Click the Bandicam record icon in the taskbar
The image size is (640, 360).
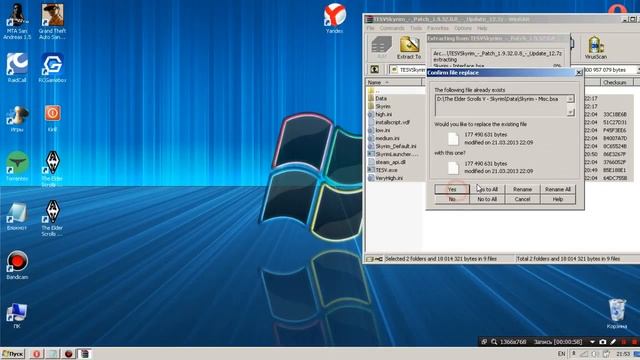[68, 354]
